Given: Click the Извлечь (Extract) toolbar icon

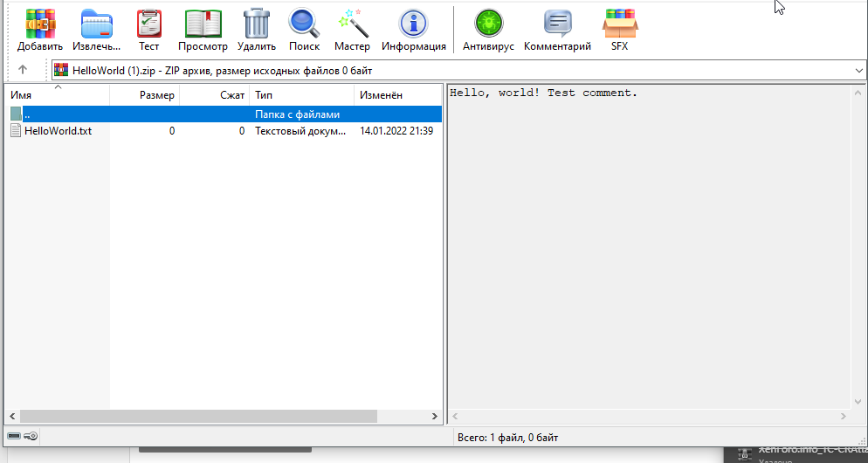Looking at the screenshot, I should pos(97,29).
